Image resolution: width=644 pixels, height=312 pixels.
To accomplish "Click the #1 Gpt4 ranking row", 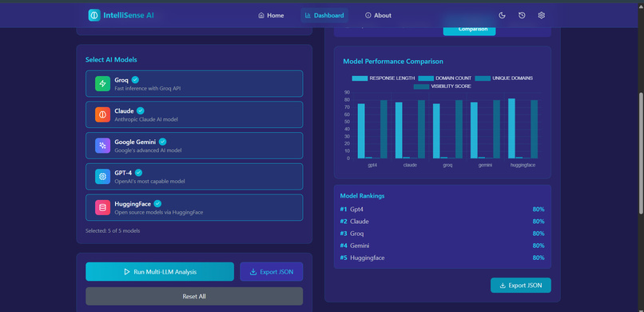I will [x=443, y=210].
